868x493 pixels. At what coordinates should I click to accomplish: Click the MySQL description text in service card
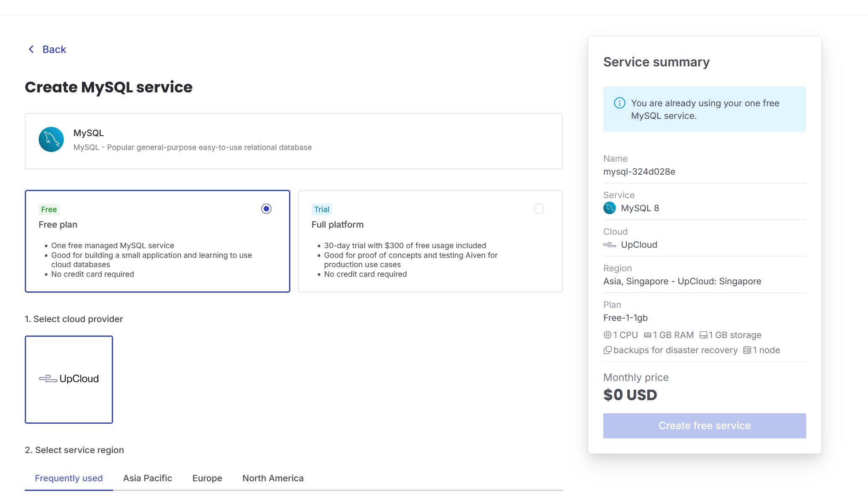[192, 147]
